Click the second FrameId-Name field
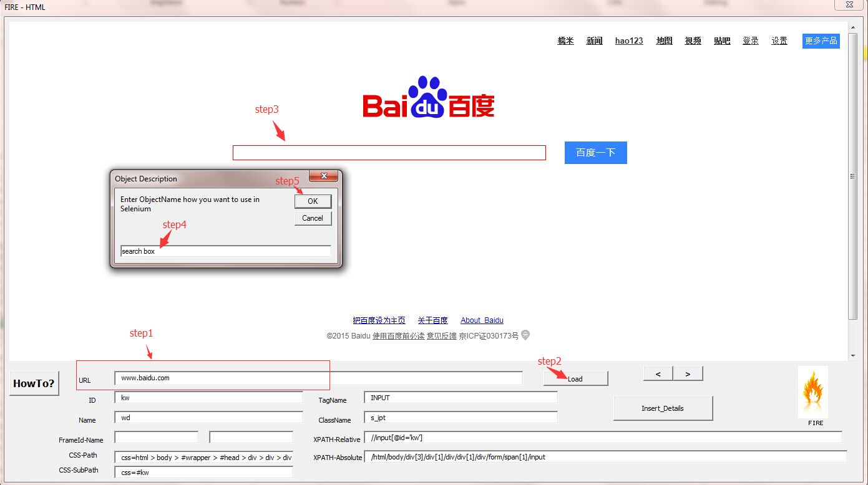 point(251,437)
